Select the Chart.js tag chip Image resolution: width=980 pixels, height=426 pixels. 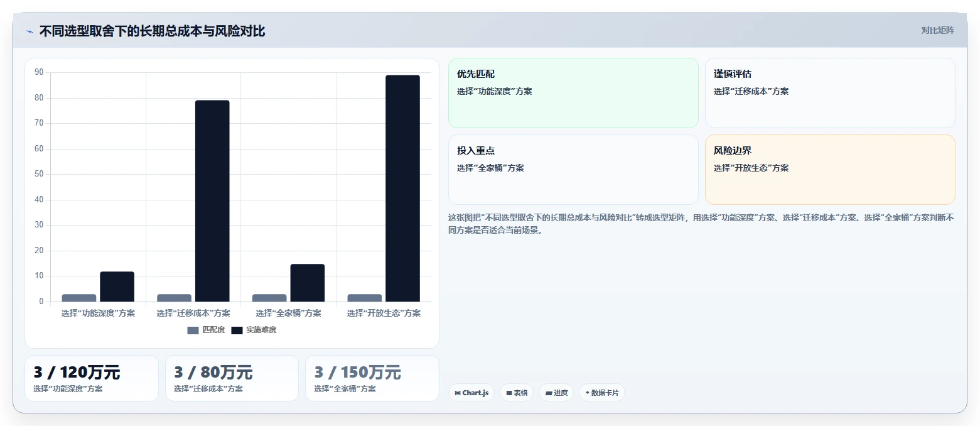(471, 393)
